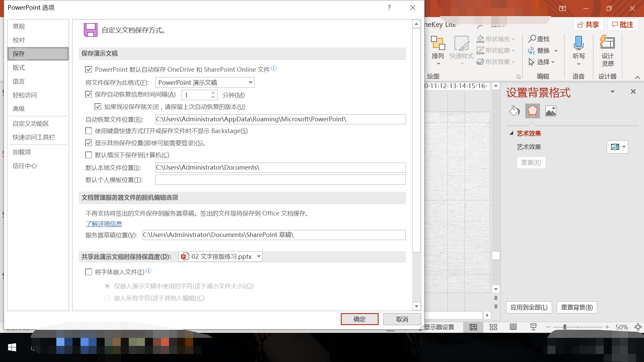
Task: Click 应用到全部 button
Action: click(529, 307)
